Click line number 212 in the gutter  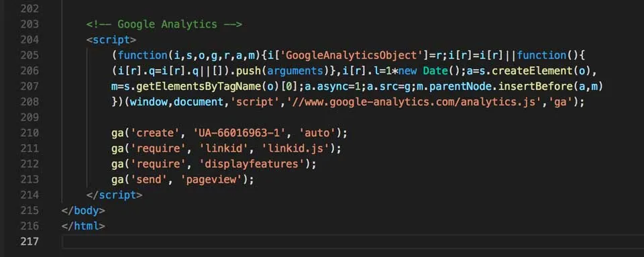(29, 164)
